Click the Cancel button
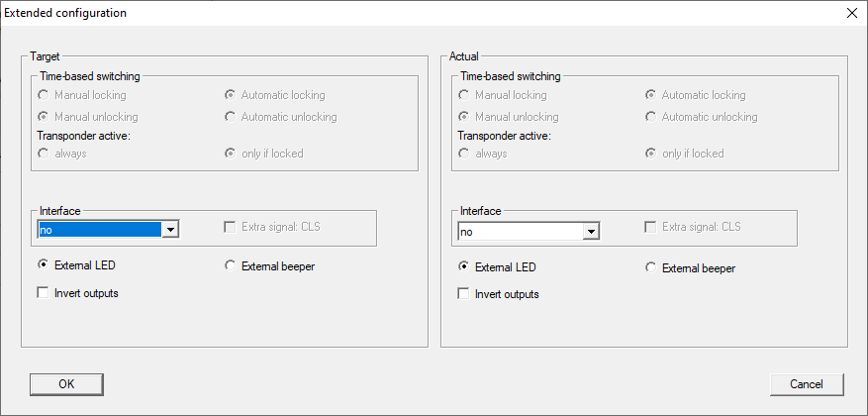The image size is (868, 416). [x=807, y=383]
